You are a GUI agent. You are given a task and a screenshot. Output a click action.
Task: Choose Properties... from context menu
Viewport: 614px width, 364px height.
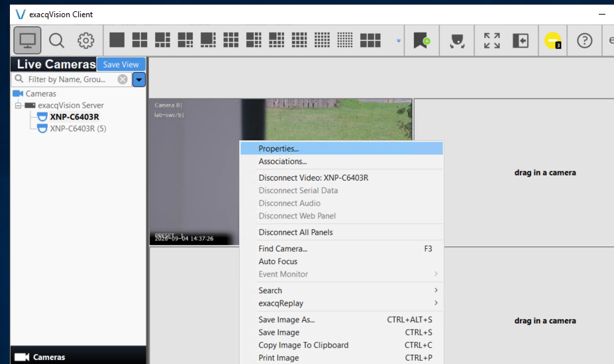tap(342, 149)
